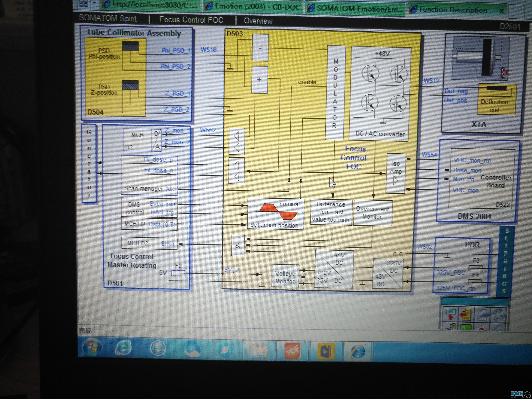Close the Function Description tab

click(501, 11)
